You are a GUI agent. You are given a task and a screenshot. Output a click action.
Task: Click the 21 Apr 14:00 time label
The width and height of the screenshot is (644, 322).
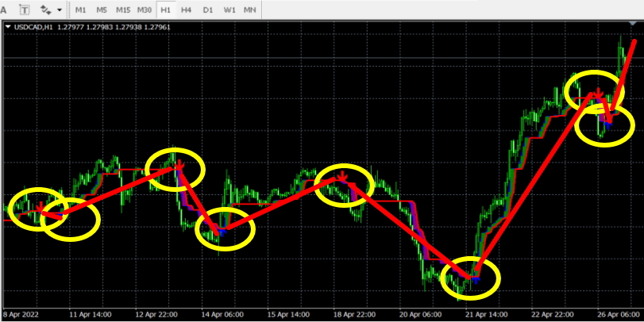486,315
